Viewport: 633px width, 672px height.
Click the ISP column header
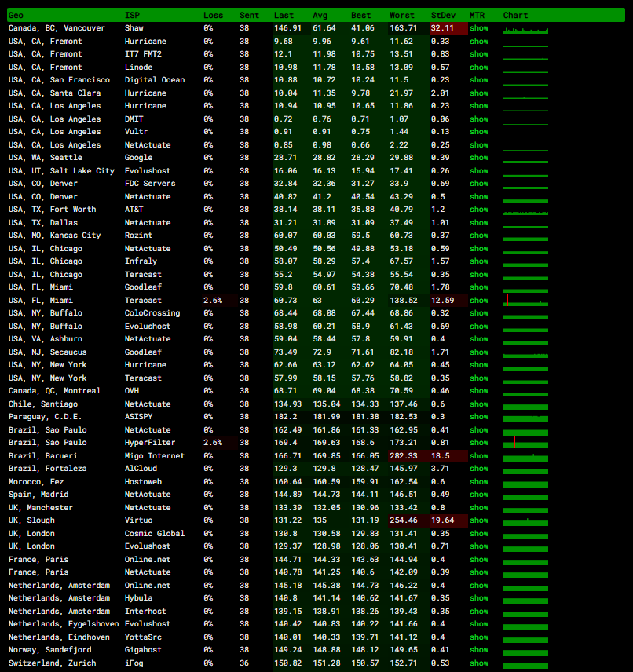point(132,15)
